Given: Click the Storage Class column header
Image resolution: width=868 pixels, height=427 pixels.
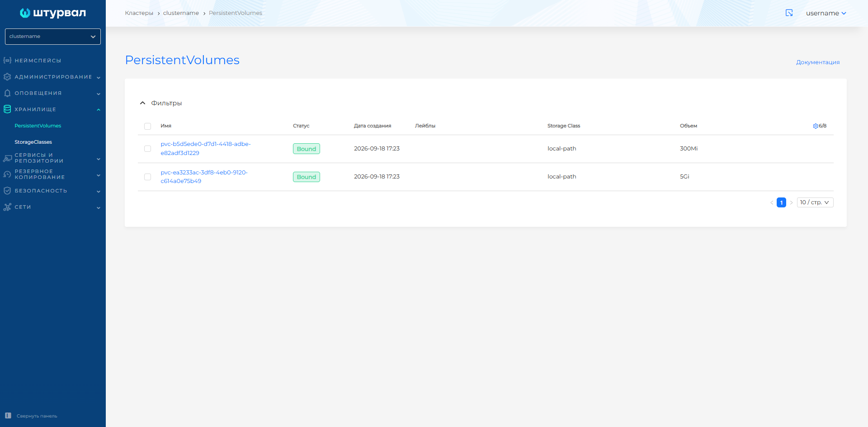Looking at the screenshot, I should click(x=564, y=126).
